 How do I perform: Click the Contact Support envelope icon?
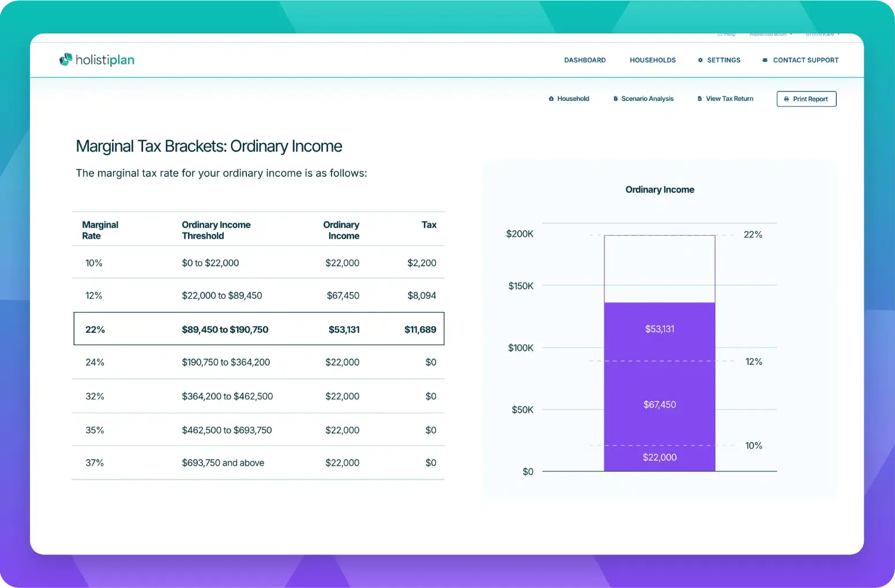pos(765,60)
